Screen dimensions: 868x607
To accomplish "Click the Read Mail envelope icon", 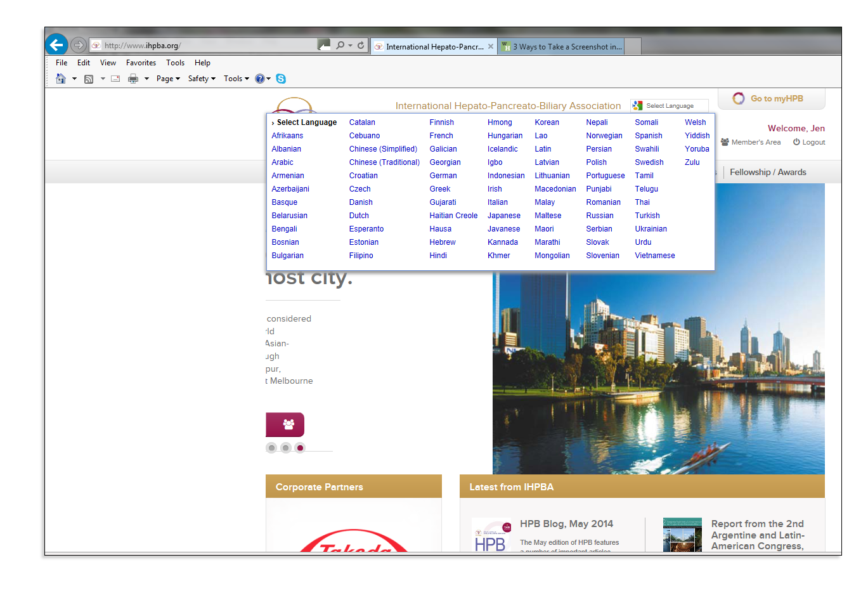I will [x=115, y=79].
